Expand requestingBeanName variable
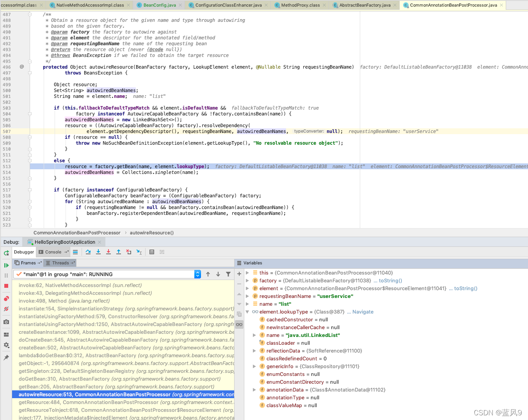The height and width of the screenshot is (420, 528). [x=247, y=296]
